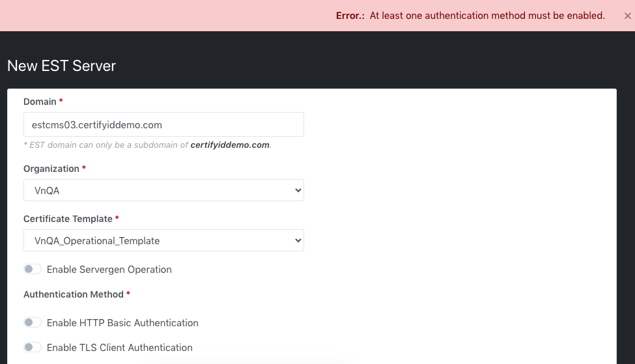Click the 'Enable HTTP Basic Authentication' label text
Image resolution: width=635 pixels, height=364 pixels.
(122, 323)
